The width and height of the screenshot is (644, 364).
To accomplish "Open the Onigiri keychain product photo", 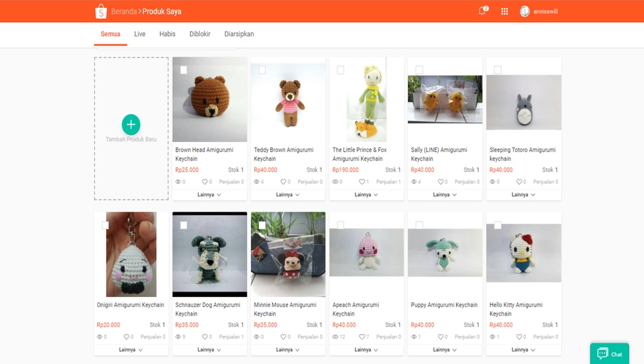I will [x=131, y=254].
